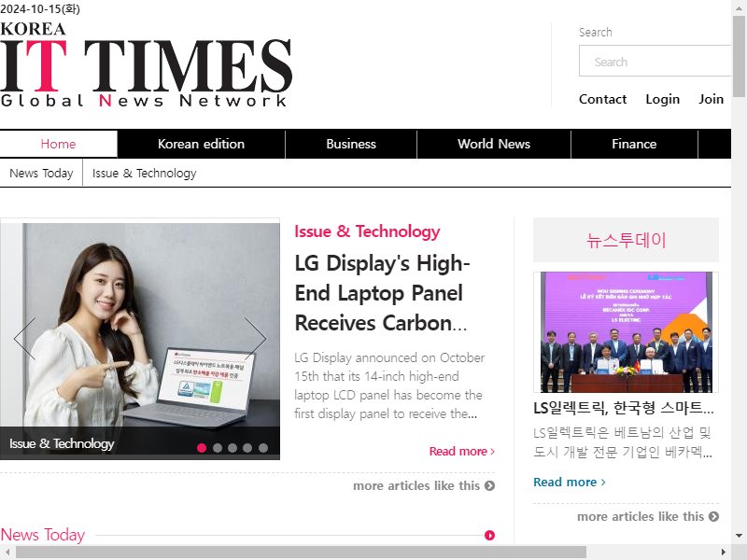
Task: Click the 뉴스투데이 section header
Action: tap(626, 240)
